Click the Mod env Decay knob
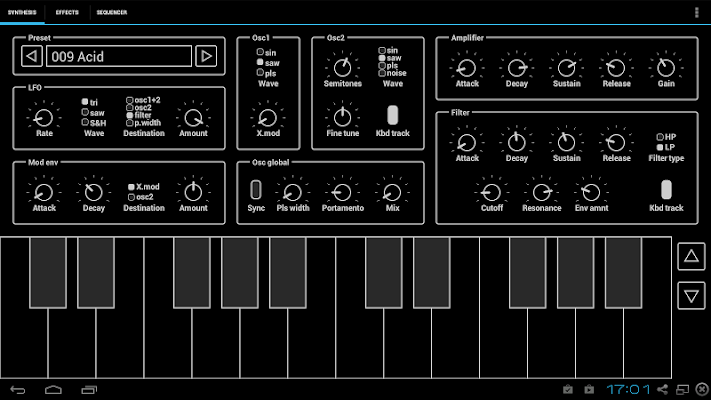 (x=94, y=192)
